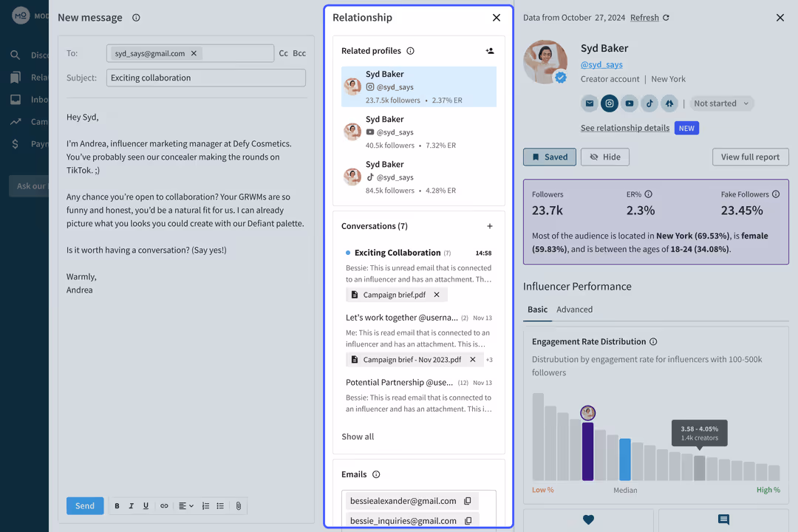Select the Instagram channel icon under Syd Baker

609,103
